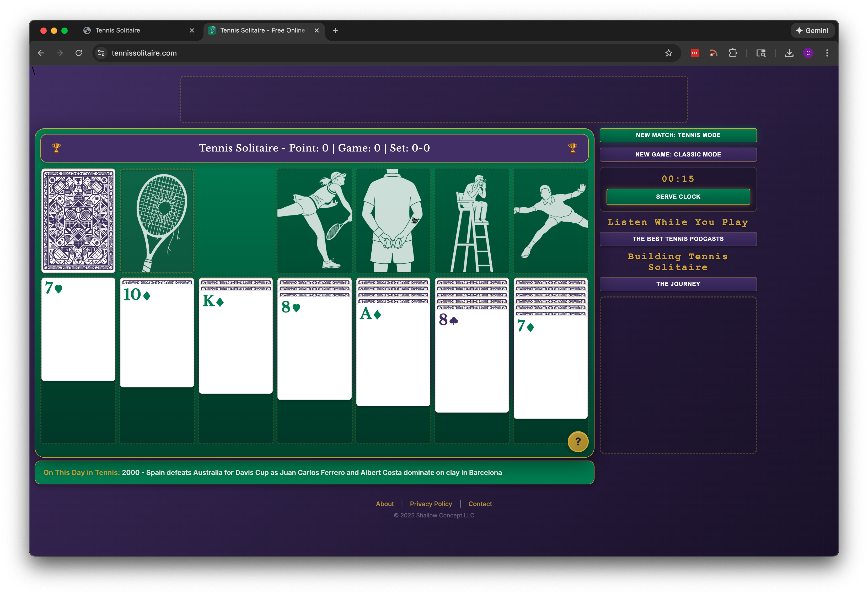Image resolution: width=868 pixels, height=595 pixels.
Task: Click the extensions puzzle-piece icon
Action: (733, 53)
